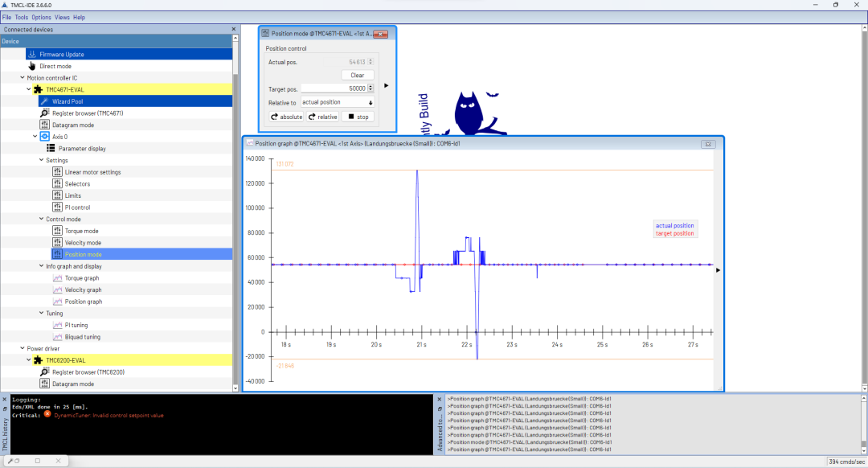Toggle actual position in the graph legend
The image size is (868, 468).
click(x=675, y=224)
